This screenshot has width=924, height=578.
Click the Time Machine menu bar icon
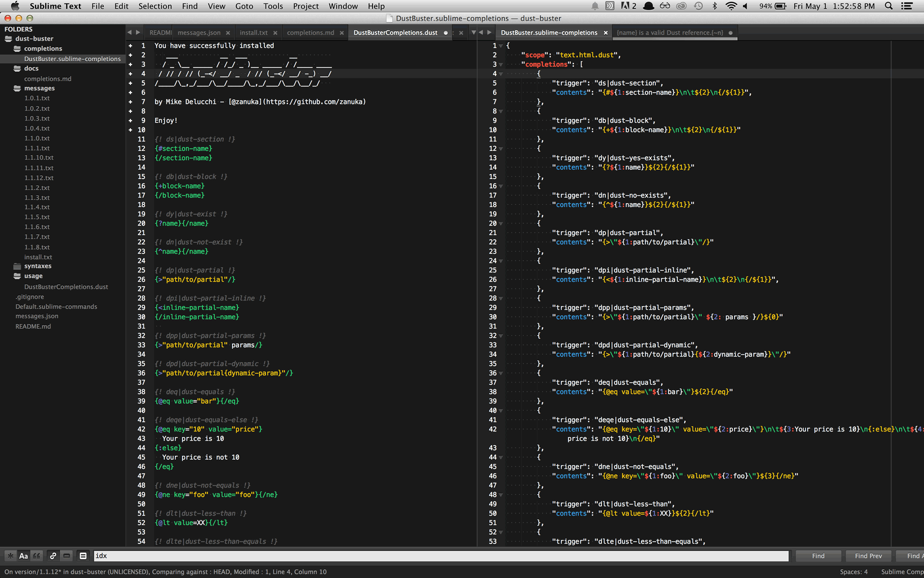point(698,6)
